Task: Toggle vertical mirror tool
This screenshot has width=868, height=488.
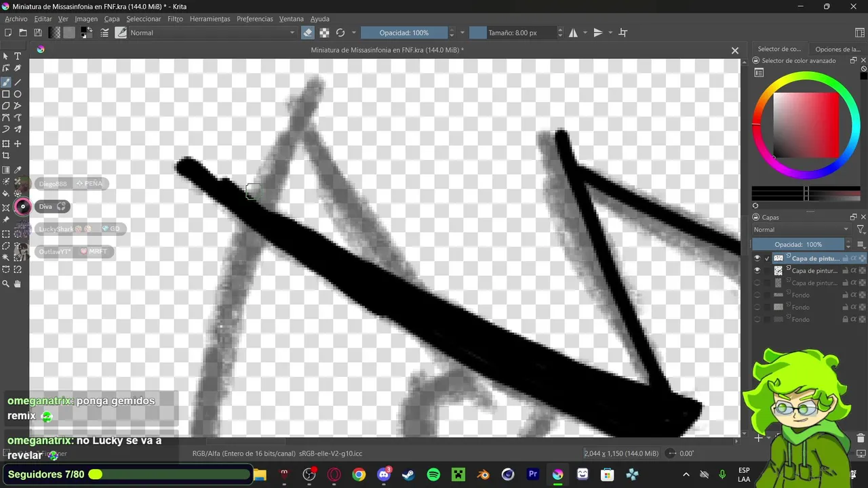Action: 598,33
